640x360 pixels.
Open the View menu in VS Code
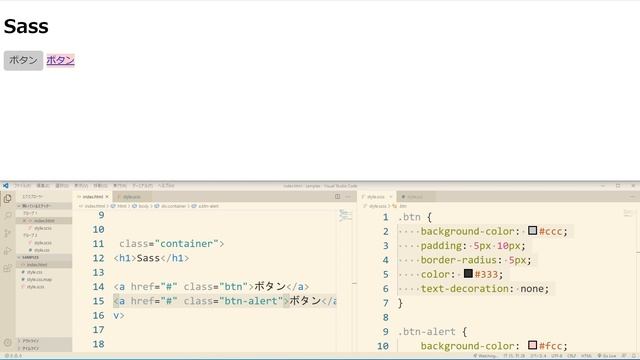click(x=81, y=186)
